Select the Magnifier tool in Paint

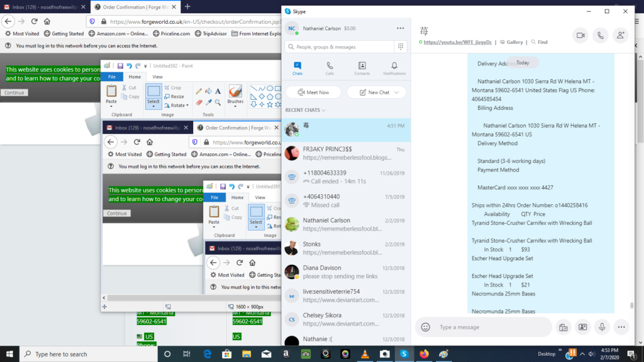[218, 102]
